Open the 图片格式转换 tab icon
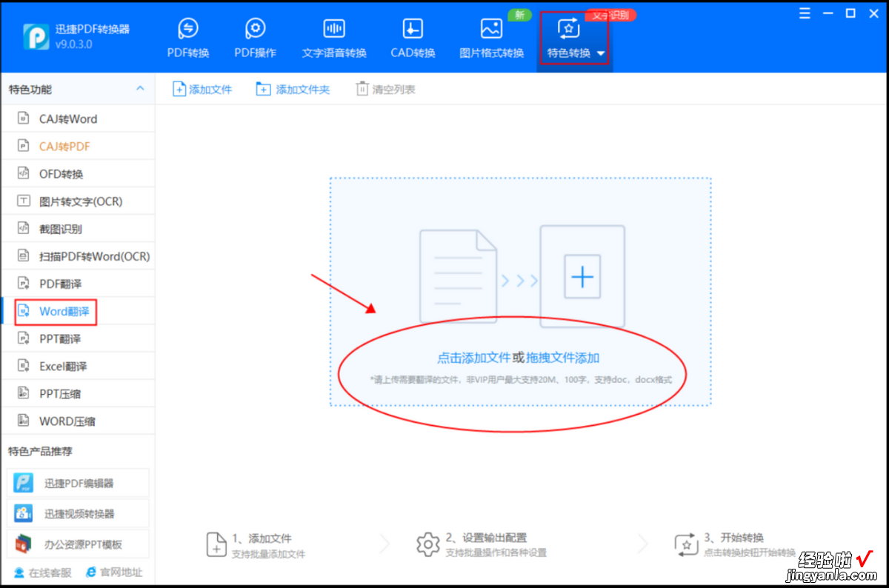 pos(491,28)
